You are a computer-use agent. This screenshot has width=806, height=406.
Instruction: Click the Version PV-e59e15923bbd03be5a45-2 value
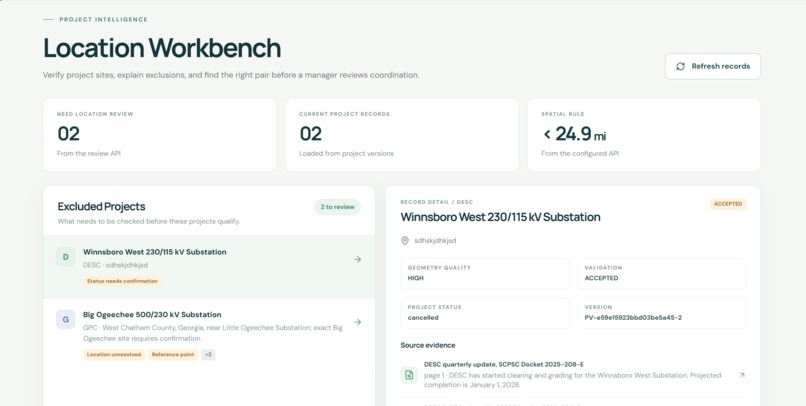[x=633, y=318]
